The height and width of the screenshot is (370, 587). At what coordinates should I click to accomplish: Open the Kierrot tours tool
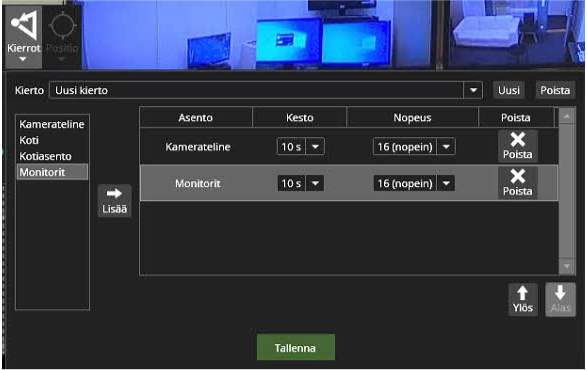coord(24,37)
